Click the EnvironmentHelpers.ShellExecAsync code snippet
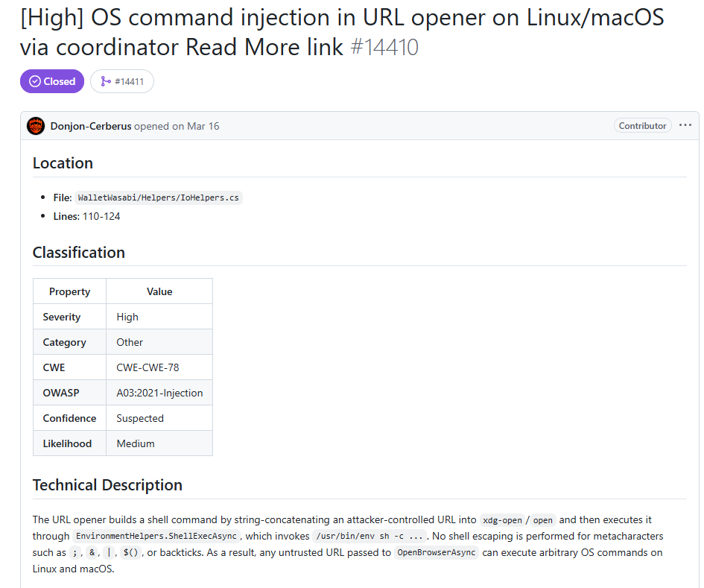This screenshot has width=704, height=588. pos(156,536)
